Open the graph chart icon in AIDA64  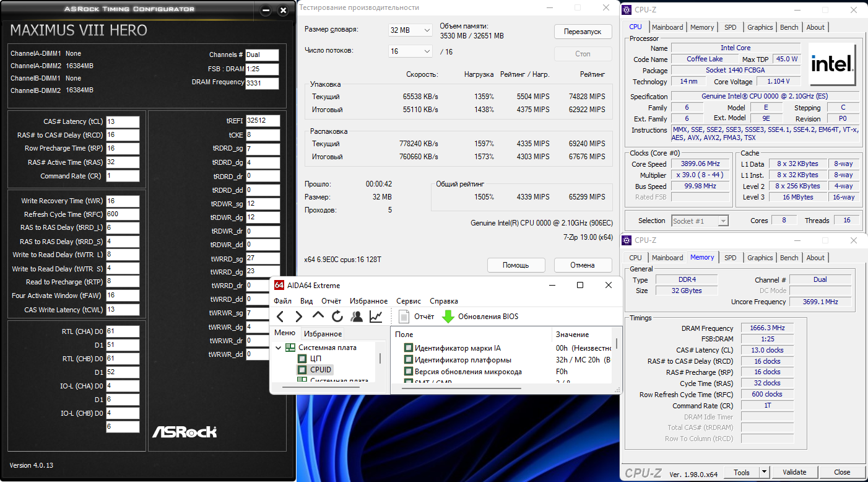376,317
